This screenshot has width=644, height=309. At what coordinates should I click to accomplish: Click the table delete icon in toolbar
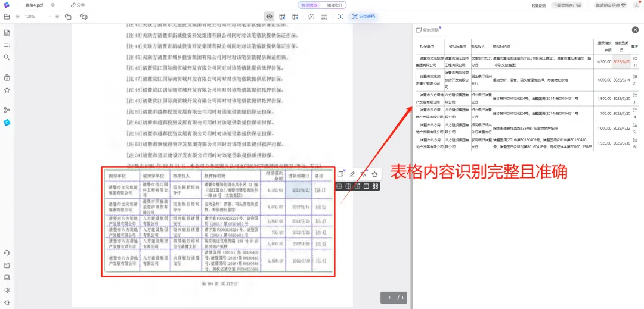click(x=295, y=17)
